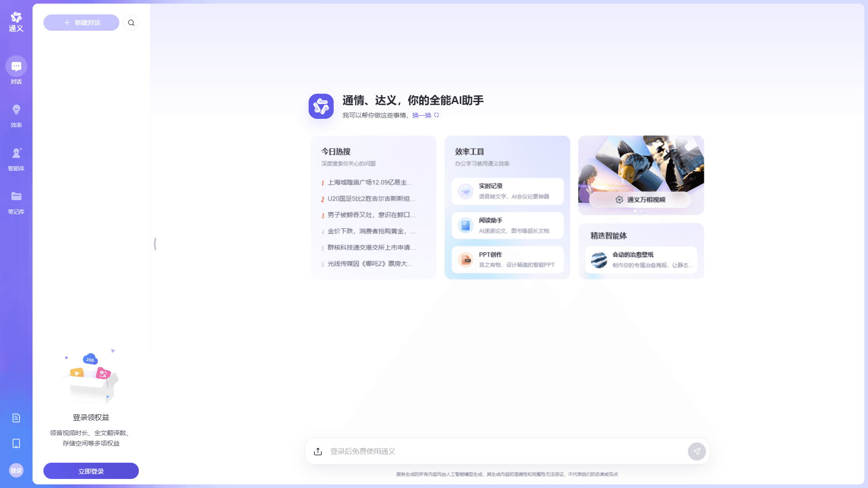Open the 实时记录 tool card
Screen dimensions: 868x488
(x=507, y=191)
